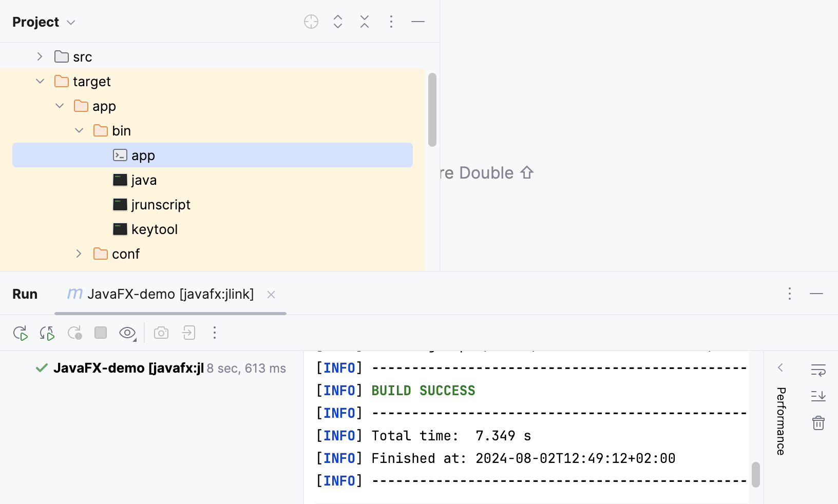Toggle scroll to end of console
Image resolution: width=838 pixels, height=504 pixels.
(818, 396)
